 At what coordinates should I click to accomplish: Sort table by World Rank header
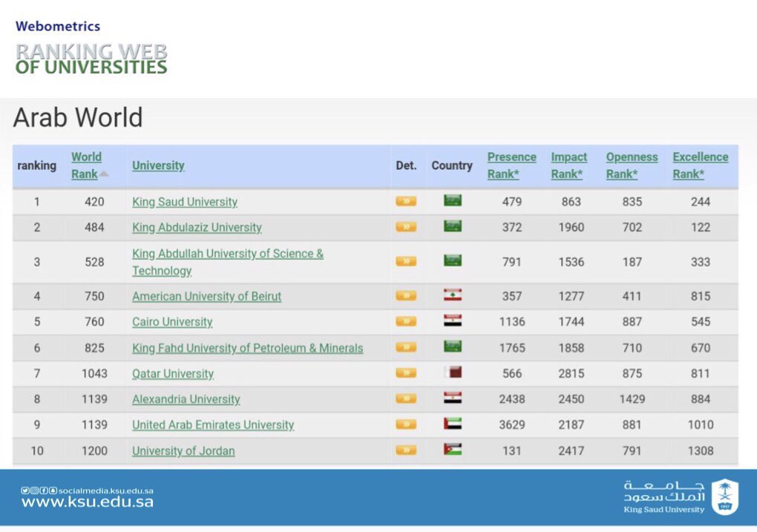coord(86,165)
